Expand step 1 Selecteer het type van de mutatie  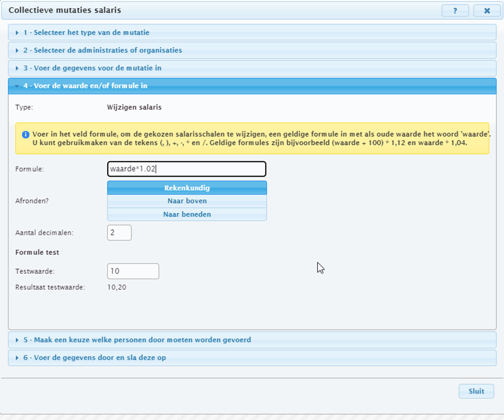(253, 32)
